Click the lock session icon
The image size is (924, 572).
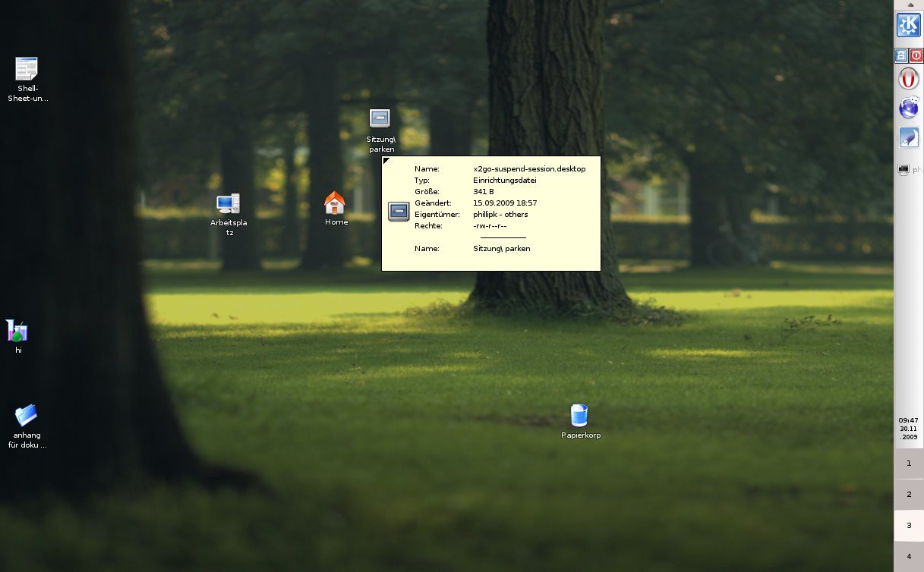[901, 55]
